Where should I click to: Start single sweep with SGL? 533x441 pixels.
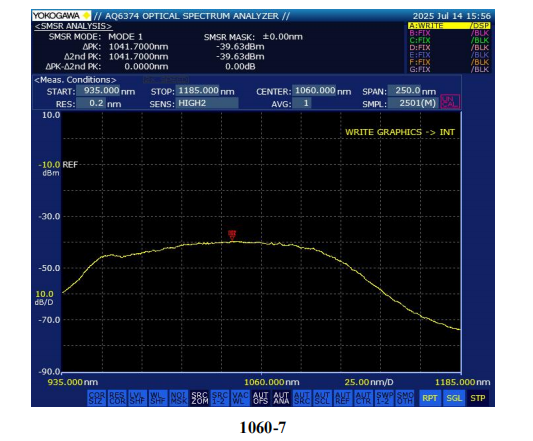tap(454, 398)
